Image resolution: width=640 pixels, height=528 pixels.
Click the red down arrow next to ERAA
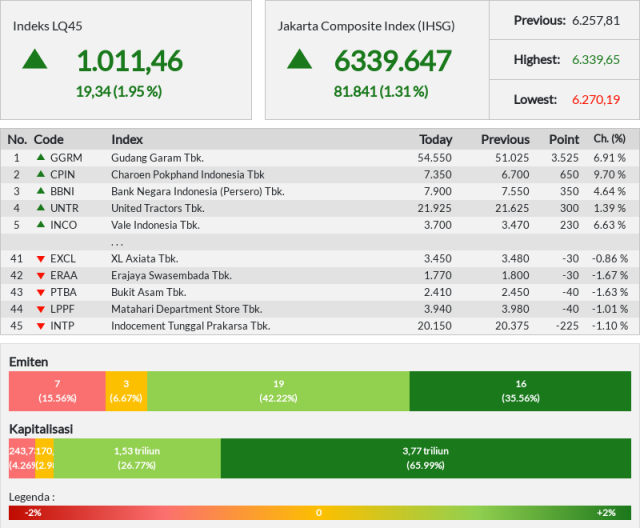click(x=41, y=276)
